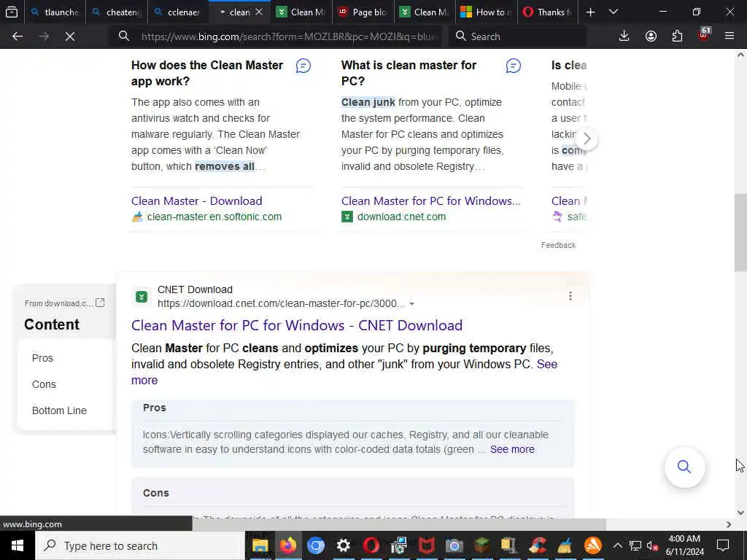The image size is (747, 560).
Task: Open a new tab with plus button
Action: 590,12
